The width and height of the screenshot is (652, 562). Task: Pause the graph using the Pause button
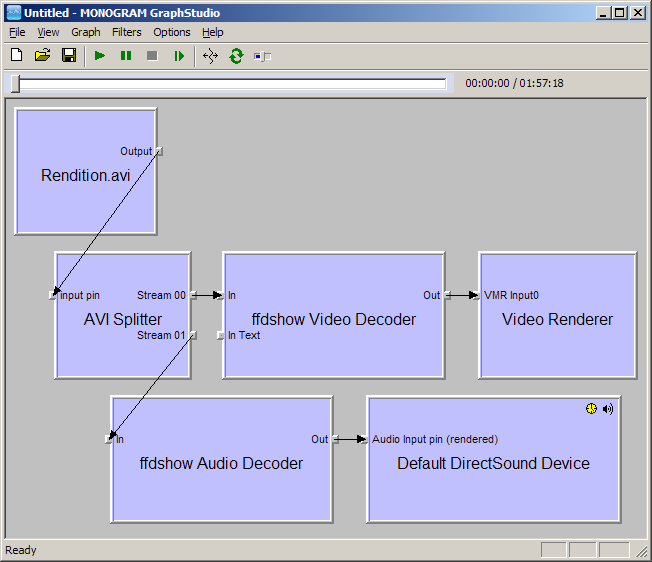(126, 56)
